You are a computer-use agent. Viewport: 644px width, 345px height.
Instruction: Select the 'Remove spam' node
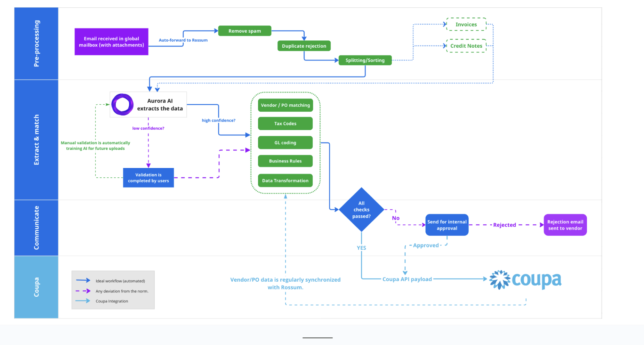coord(244,31)
